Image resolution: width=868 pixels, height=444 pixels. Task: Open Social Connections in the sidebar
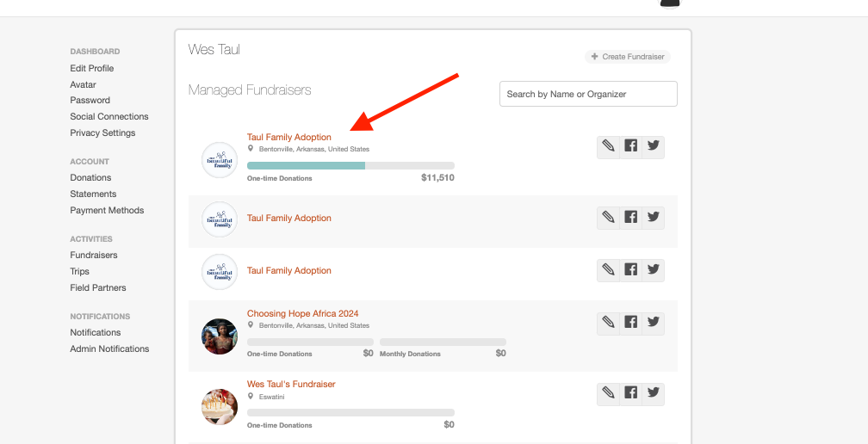pyautogui.click(x=109, y=116)
